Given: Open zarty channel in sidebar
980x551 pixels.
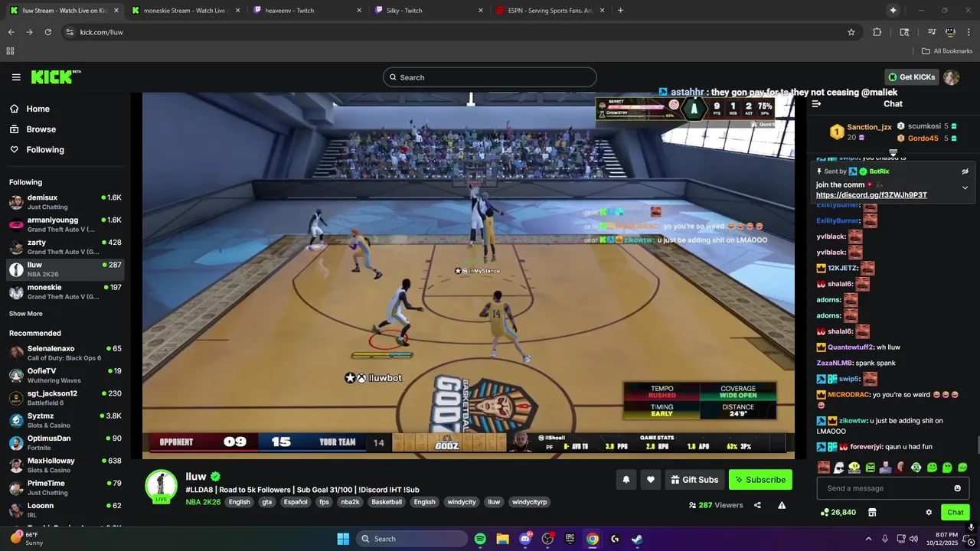Looking at the screenshot, I should tap(65, 247).
